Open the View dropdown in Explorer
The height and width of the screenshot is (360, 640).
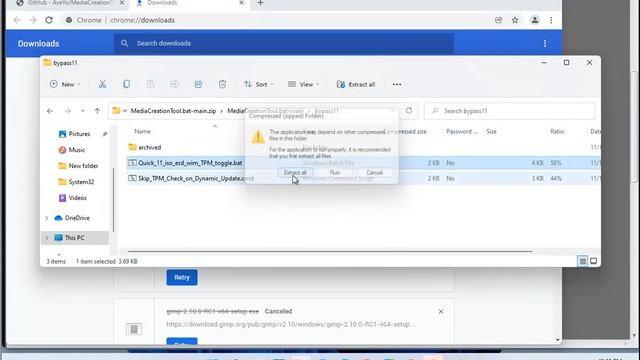coord(303,84)
